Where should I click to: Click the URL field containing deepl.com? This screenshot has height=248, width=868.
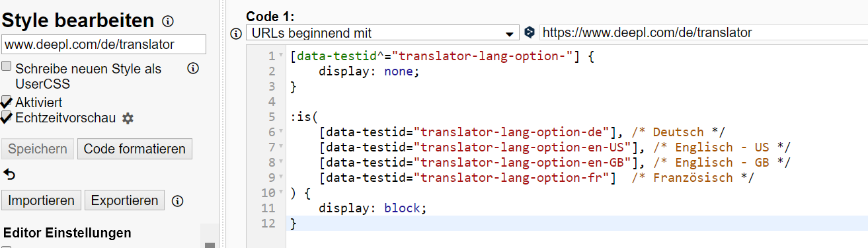[703, 32]
